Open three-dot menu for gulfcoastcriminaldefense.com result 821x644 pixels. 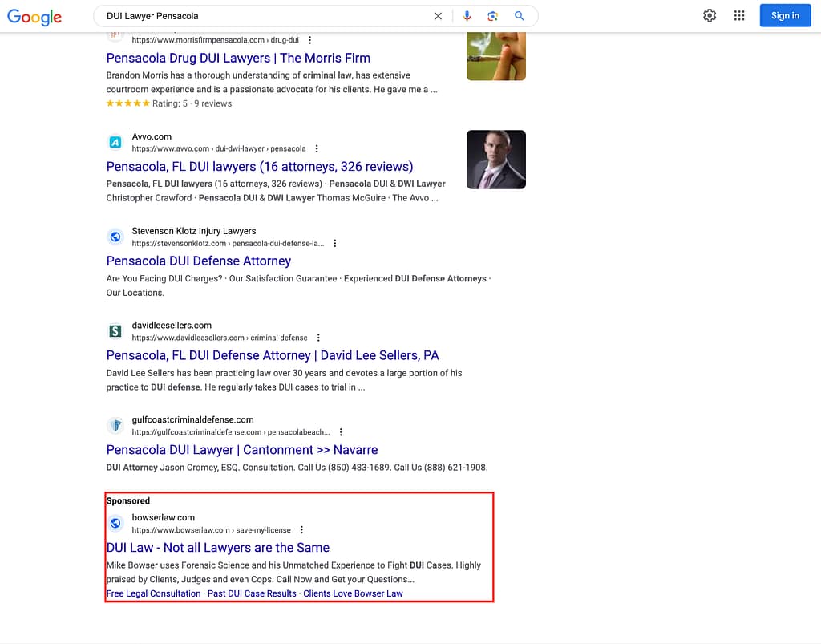pyautogui.click(x=341, y=432)
